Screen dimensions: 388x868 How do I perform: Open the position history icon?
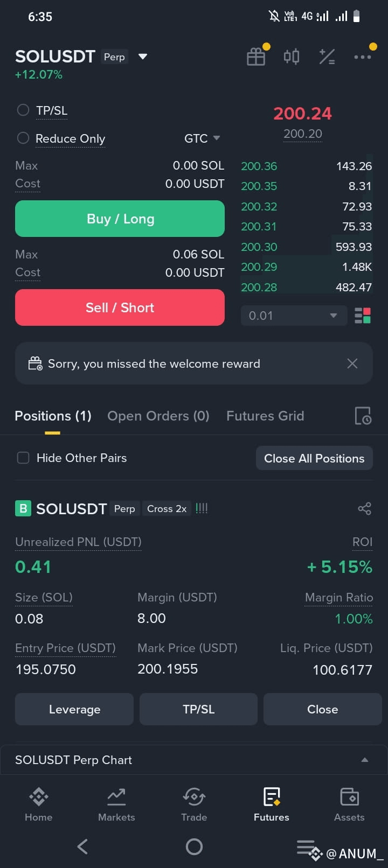pyautogui.click(x=363, y=416)
